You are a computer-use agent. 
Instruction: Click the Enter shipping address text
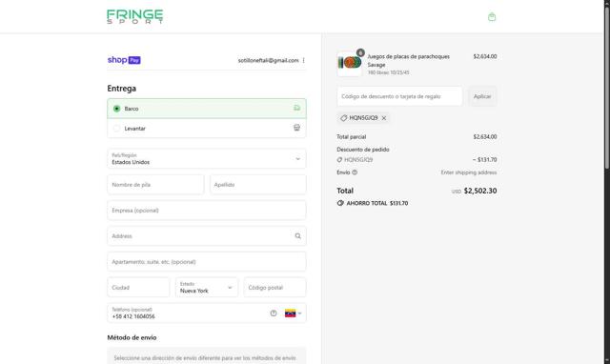click(x=468, y=172)
